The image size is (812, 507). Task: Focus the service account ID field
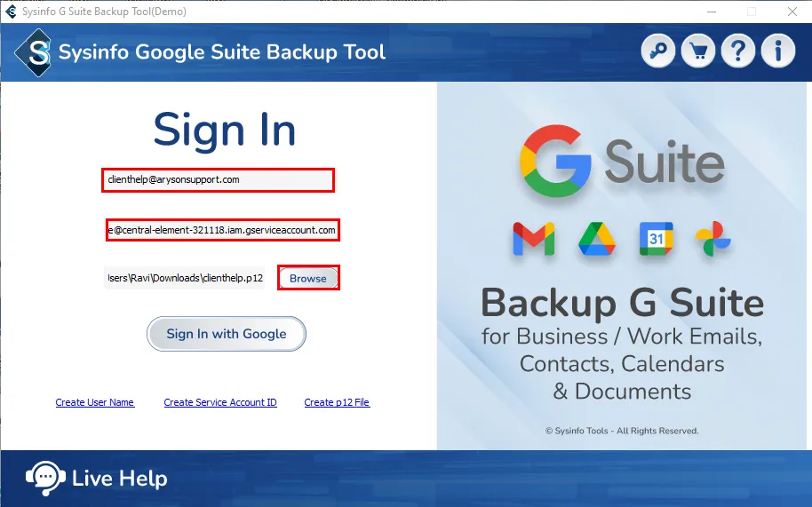[x=223, y=230]
